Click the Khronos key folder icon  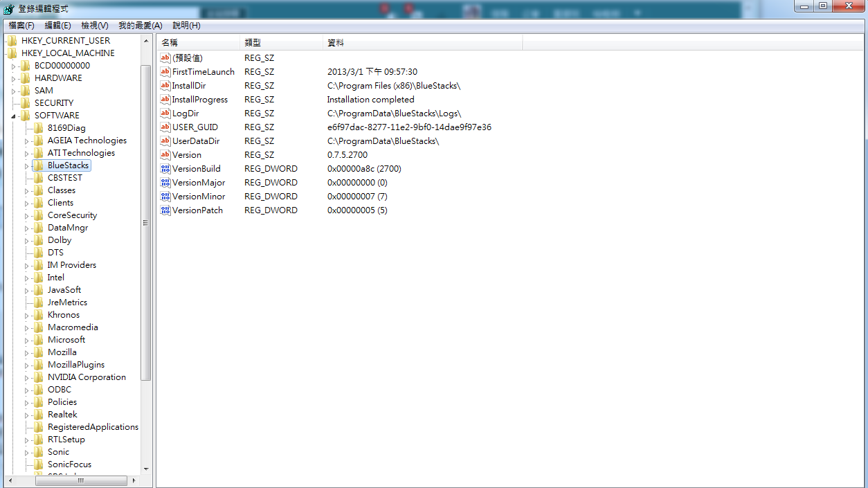pyautogui.click(x=39, y=315)
